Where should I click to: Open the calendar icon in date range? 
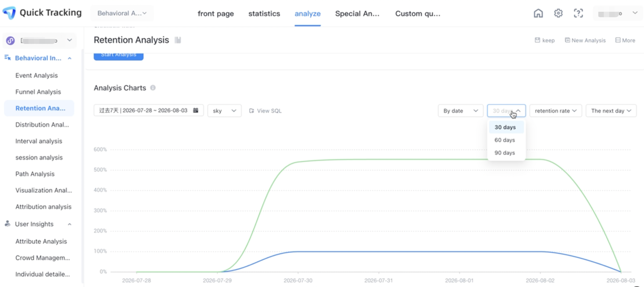point(196,110)
